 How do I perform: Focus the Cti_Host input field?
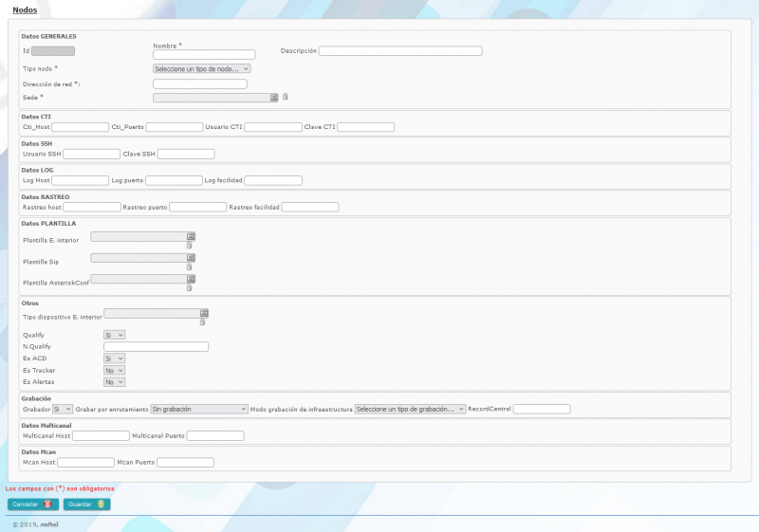pyautogui.click(x=81, y=127)
